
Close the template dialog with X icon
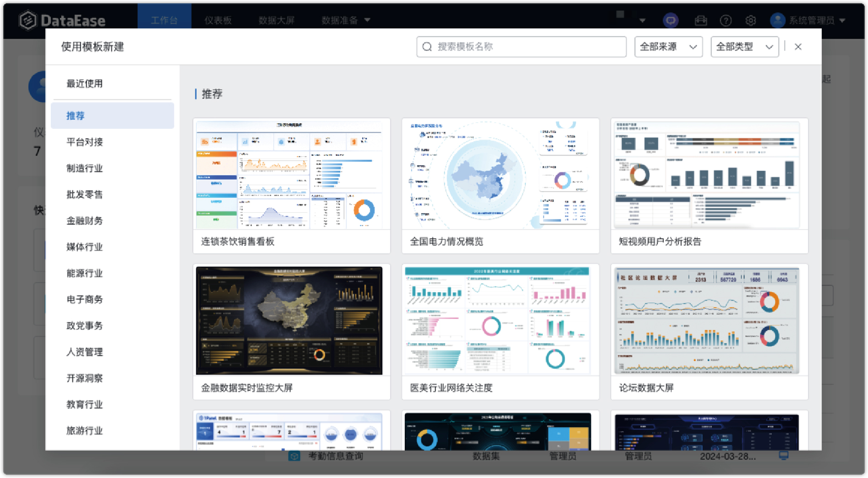click(x=798, y=47)
